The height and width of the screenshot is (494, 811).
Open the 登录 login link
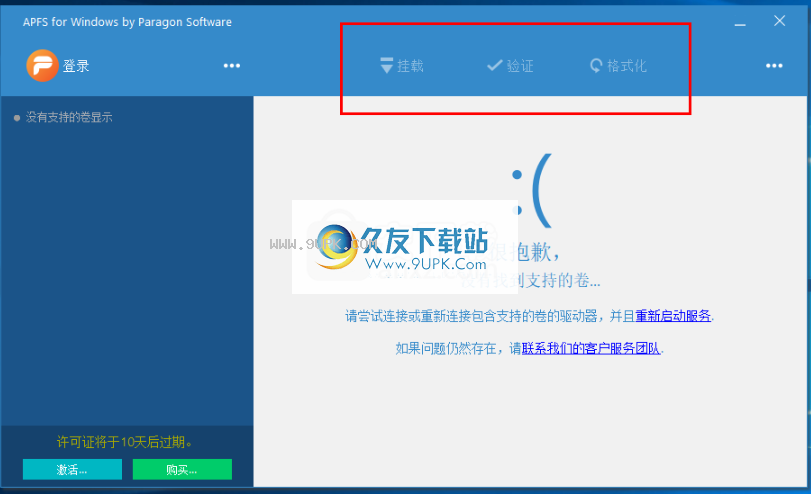coord(76,66)
